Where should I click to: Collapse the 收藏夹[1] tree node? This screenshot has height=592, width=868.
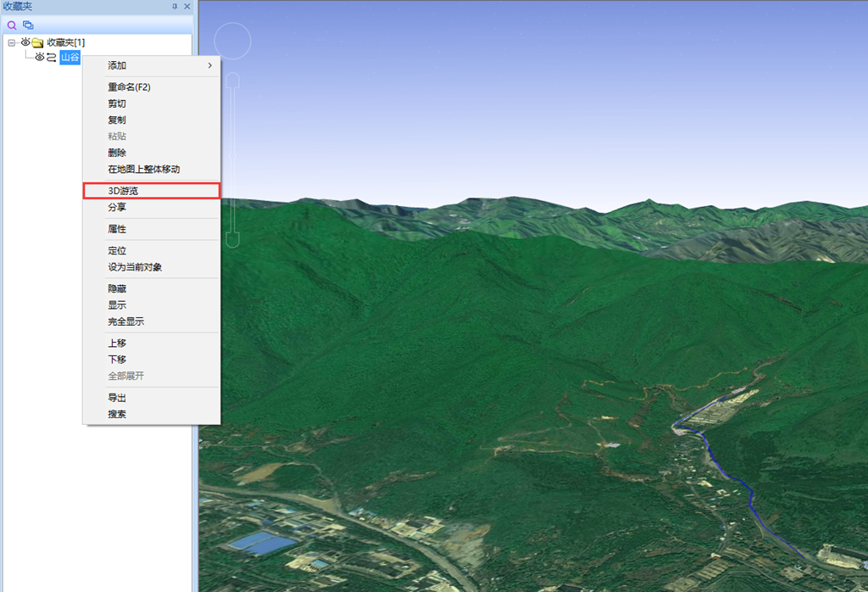coord(11,42)
